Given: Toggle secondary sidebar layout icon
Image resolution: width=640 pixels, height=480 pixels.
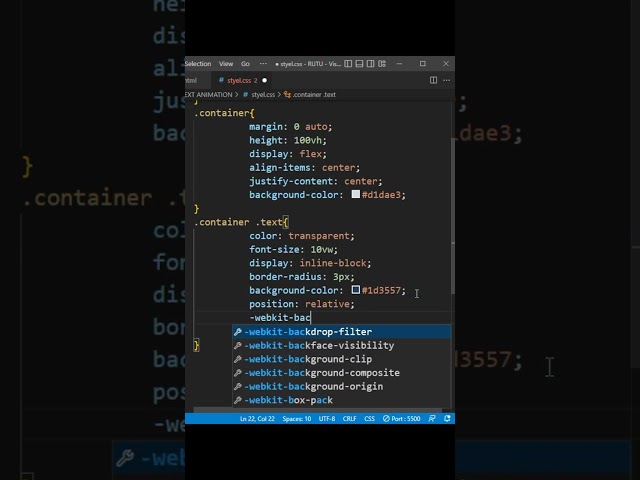Looking at the screenshot, I should pyautogui.click(x=371, y=64).
